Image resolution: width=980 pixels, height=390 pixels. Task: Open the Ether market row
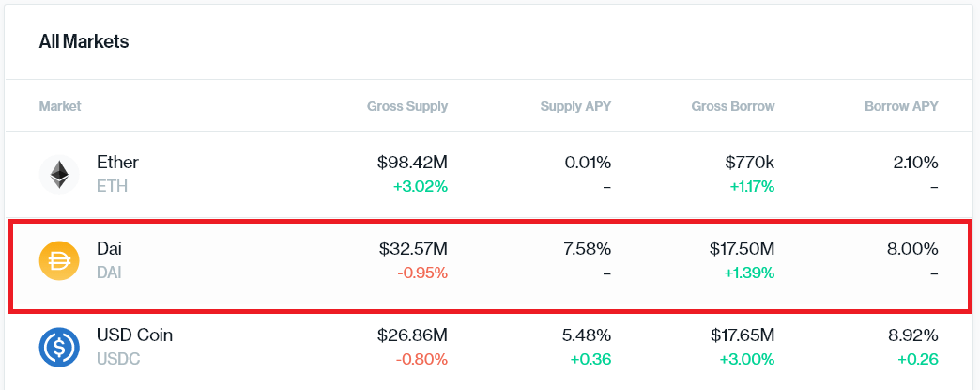tap(489, 175)
